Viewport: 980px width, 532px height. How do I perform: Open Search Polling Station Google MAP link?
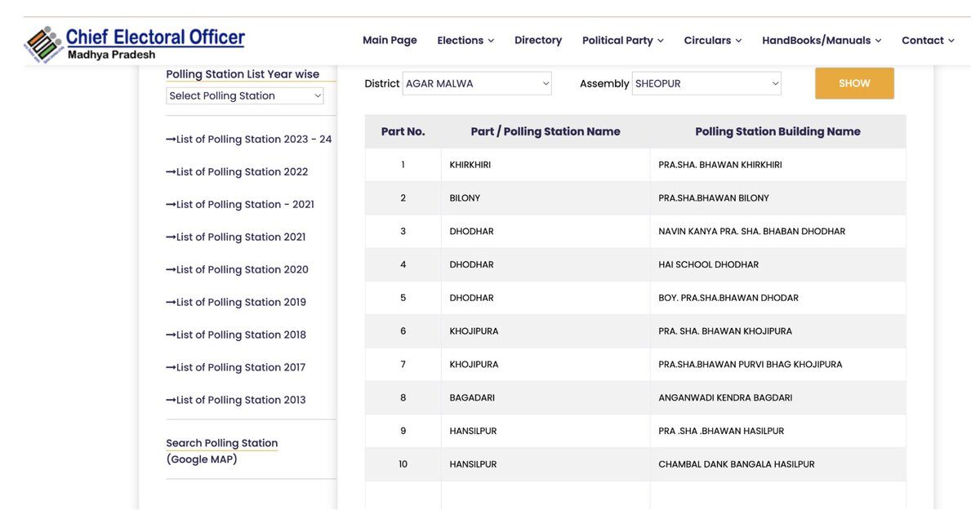pyautogui.click(x=222, y=451)
